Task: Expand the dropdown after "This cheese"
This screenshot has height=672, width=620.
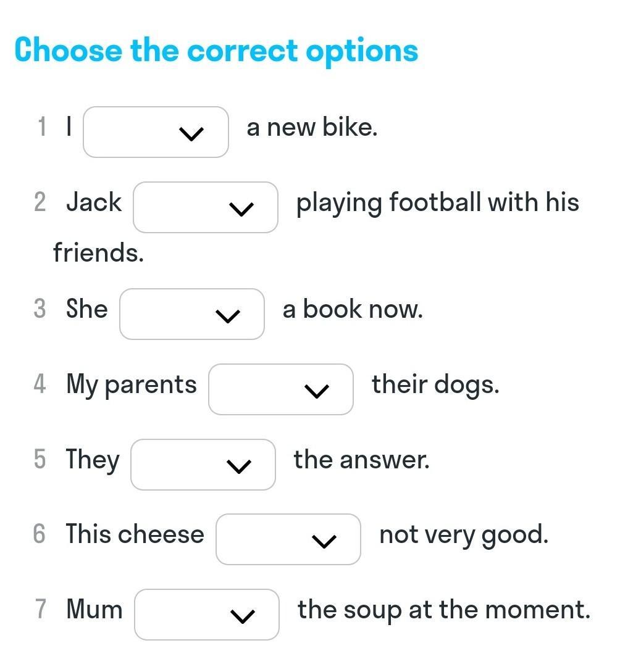Action: tap(288, 539)
